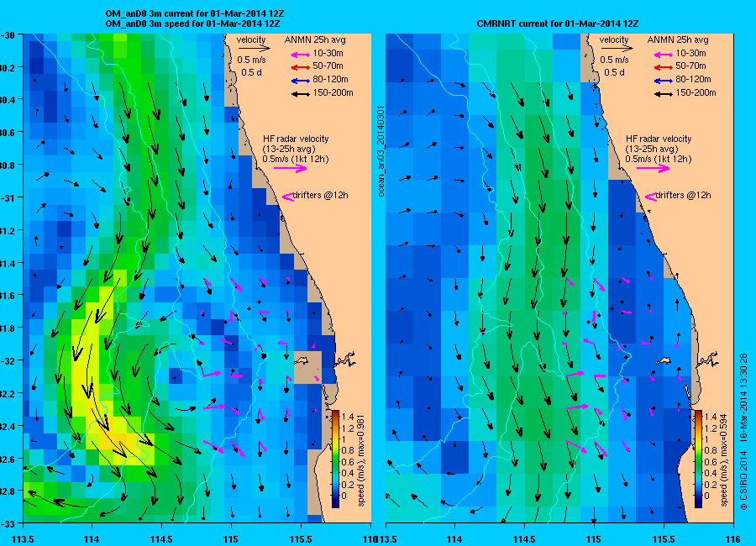Click the '115.5' longitude tick on the right map
Image resolution: width=756 pixels, height=546 pixels.
tap(663, 539)
